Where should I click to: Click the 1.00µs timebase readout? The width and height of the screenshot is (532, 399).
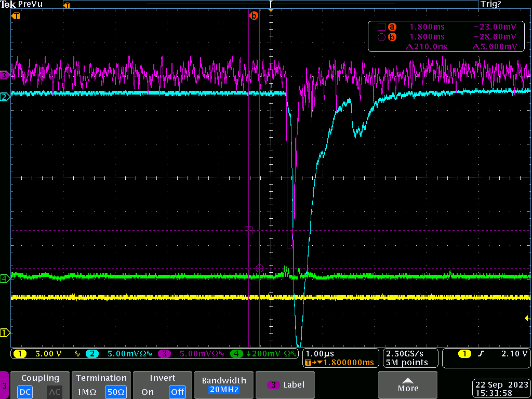coord(321,354)
